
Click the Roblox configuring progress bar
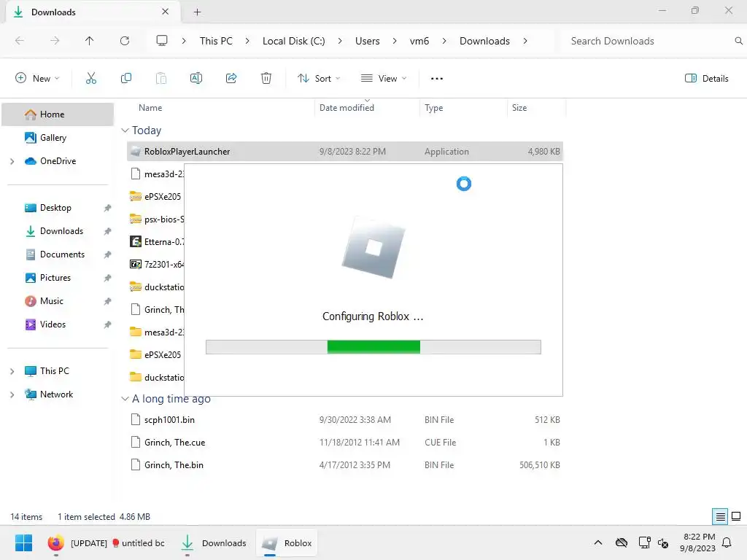pos(373,346)
